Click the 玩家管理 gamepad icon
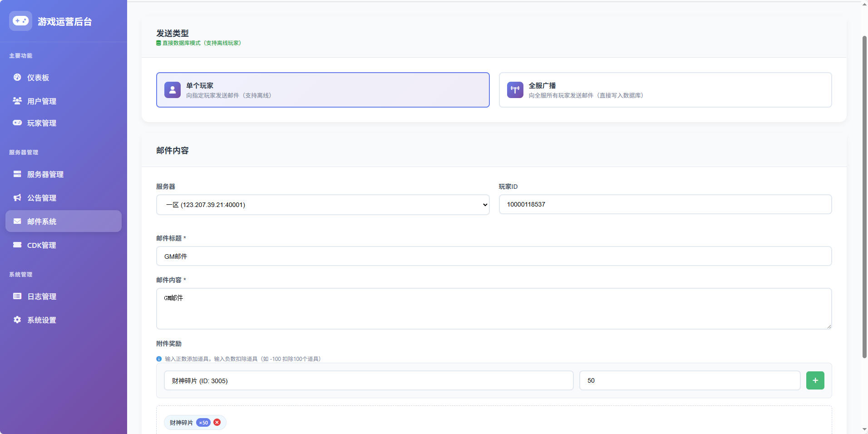 [17, 123]
